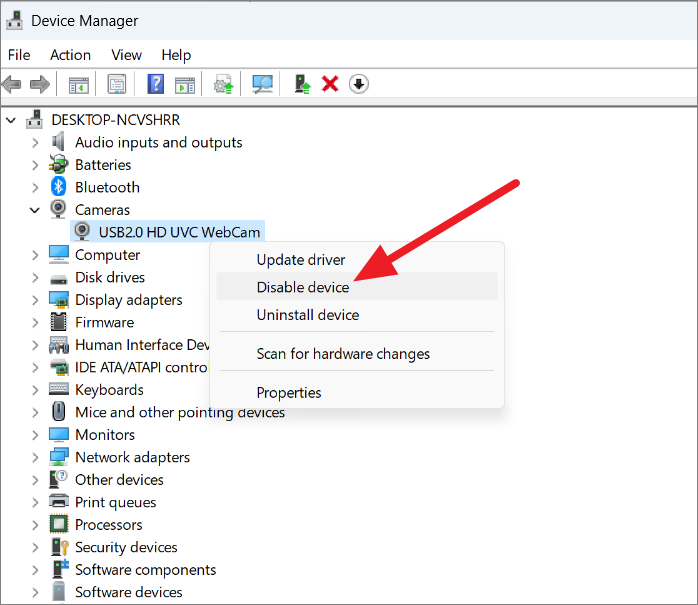Image resolution: width=698 pixels, height=605 pixels.
Task: Open the Help menu
Action: click(176, 55)
